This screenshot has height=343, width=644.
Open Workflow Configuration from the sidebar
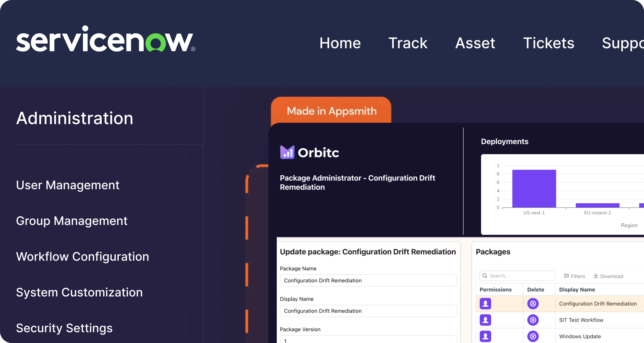click(82, 257)
